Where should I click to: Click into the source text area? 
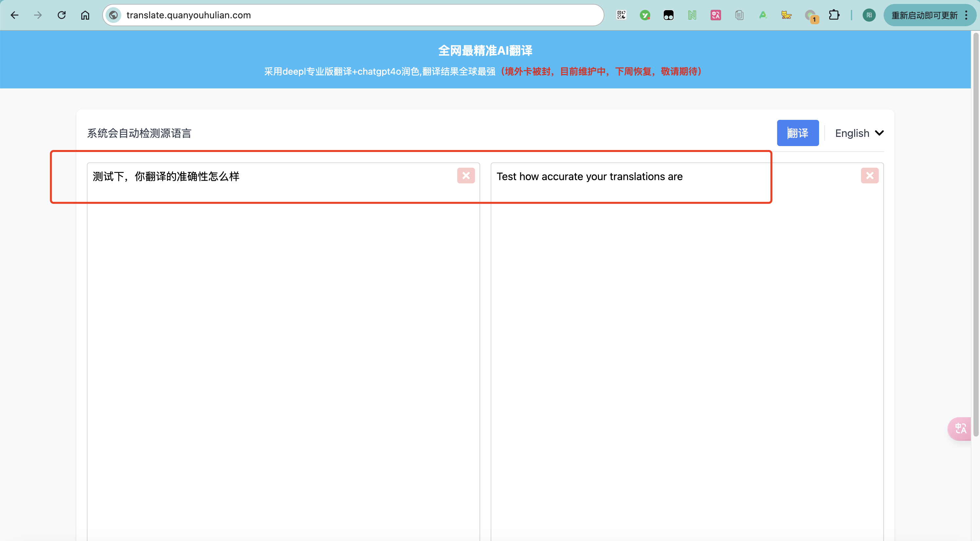point(283,352)
